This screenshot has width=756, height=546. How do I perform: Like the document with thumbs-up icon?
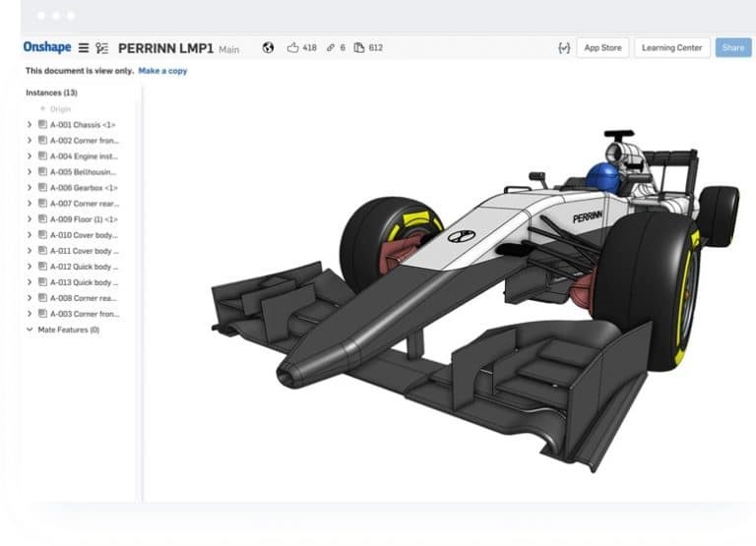(292, 47)
